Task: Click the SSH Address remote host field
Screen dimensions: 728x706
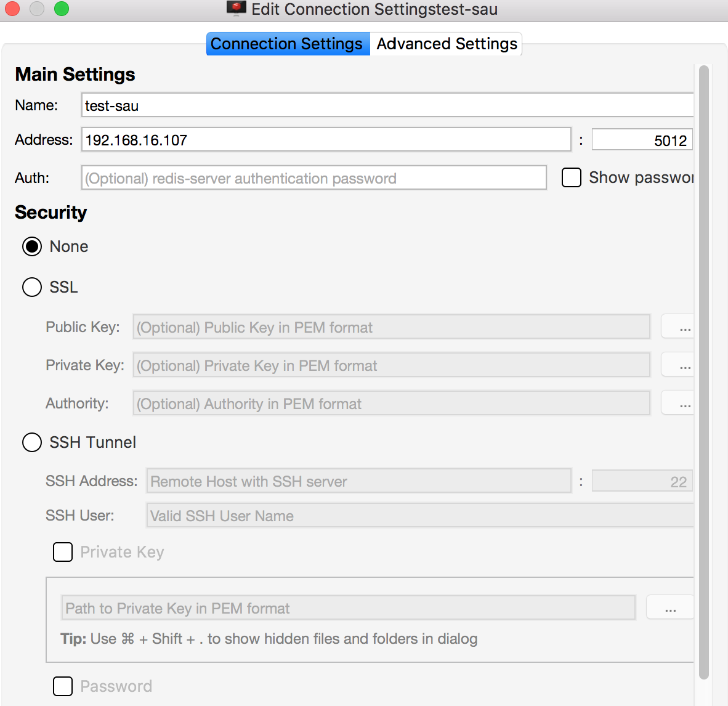Action: (358, 481)
